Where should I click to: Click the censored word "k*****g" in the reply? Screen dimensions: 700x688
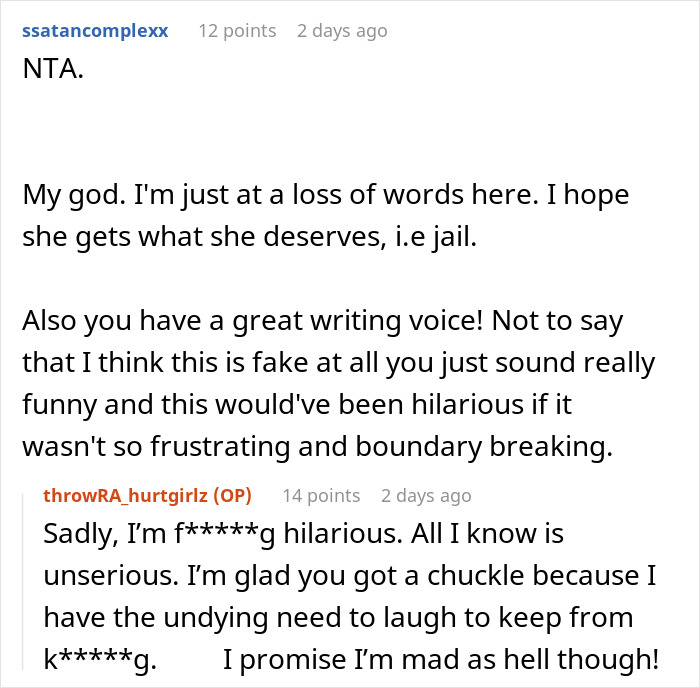coord(99,660)
